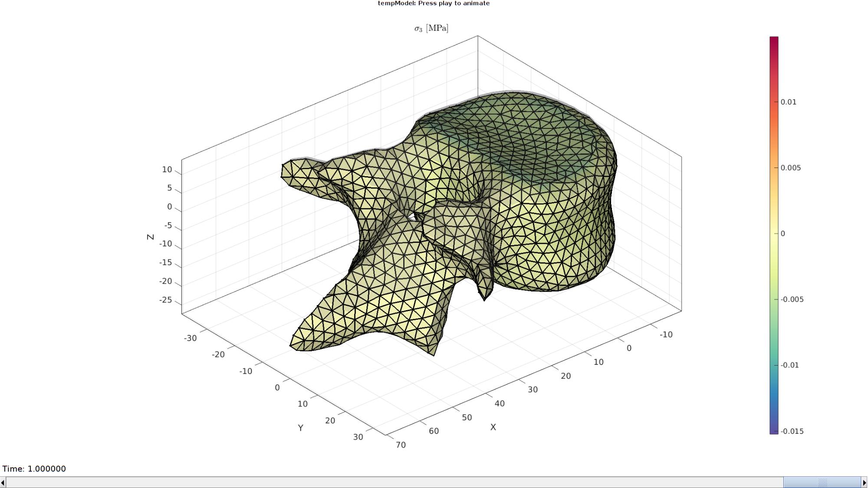Click the colorbar tick label 0.005
The height and width of the screenshot is (488, 868).
791,168
